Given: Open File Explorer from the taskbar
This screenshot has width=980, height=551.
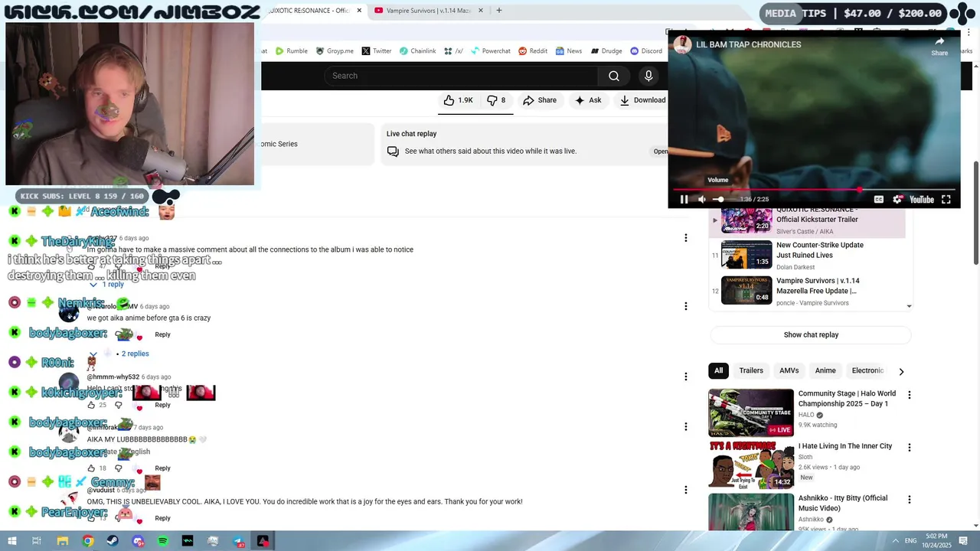Looking at the screenshot, I should point(63,541).
